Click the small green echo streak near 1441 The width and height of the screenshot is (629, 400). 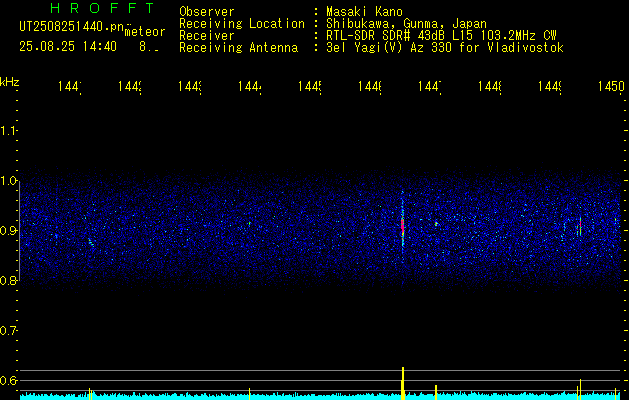(91, 242)
